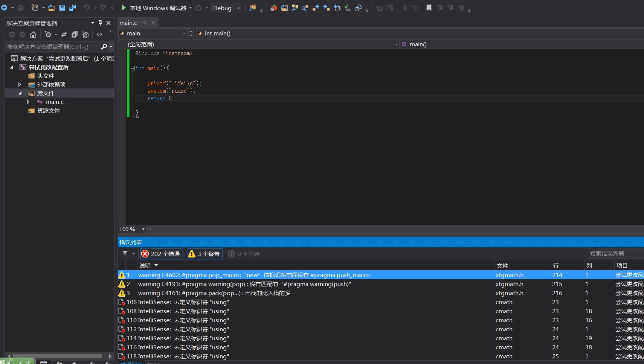
Task: Collapse the main function code block
Action: [x=133, y=68]
